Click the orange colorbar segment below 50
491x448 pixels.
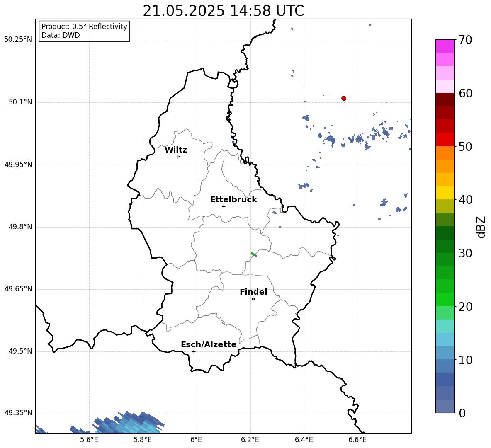(445, 153)
